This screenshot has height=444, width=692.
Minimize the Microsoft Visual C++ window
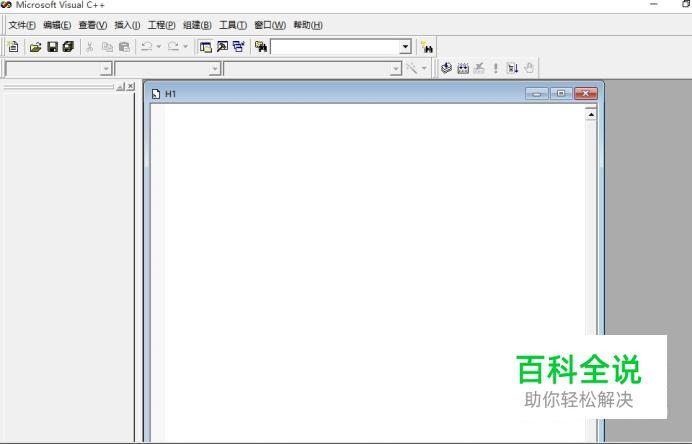click(x=654, y=4)
